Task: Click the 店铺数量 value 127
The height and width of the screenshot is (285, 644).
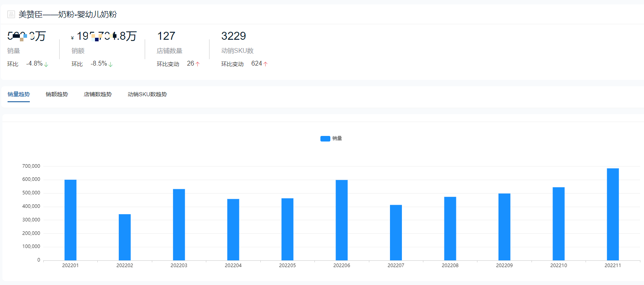Action: (166, 36)
